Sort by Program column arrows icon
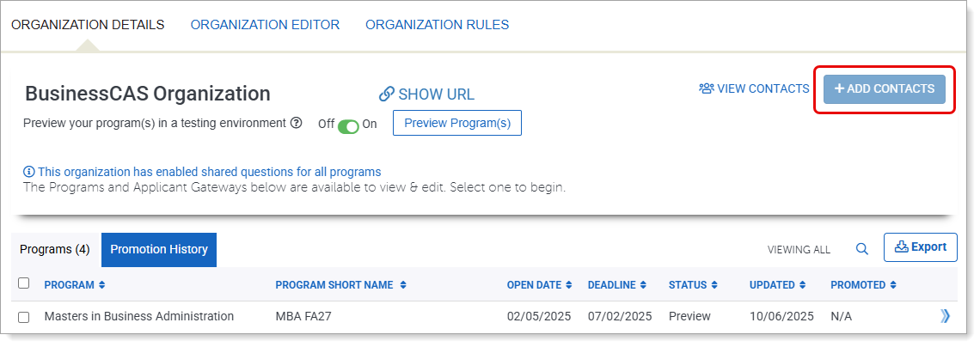 pyautogui.click(x=102, y=285)
